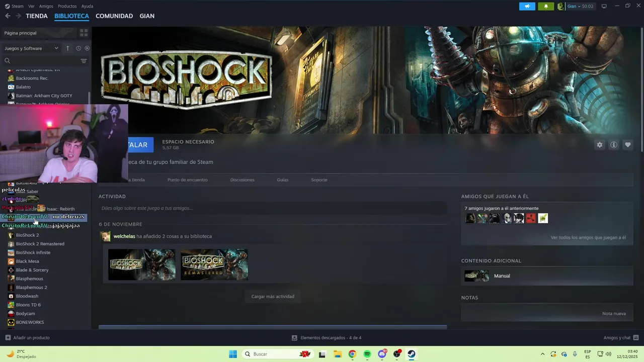Click the ready-to-play filter icon

87,48
